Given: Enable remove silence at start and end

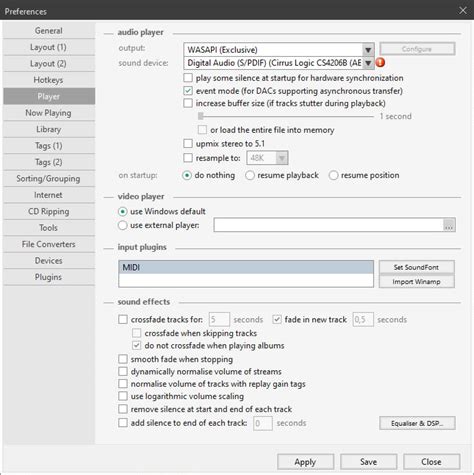Looking at the screenshot, I should [123, 409].
